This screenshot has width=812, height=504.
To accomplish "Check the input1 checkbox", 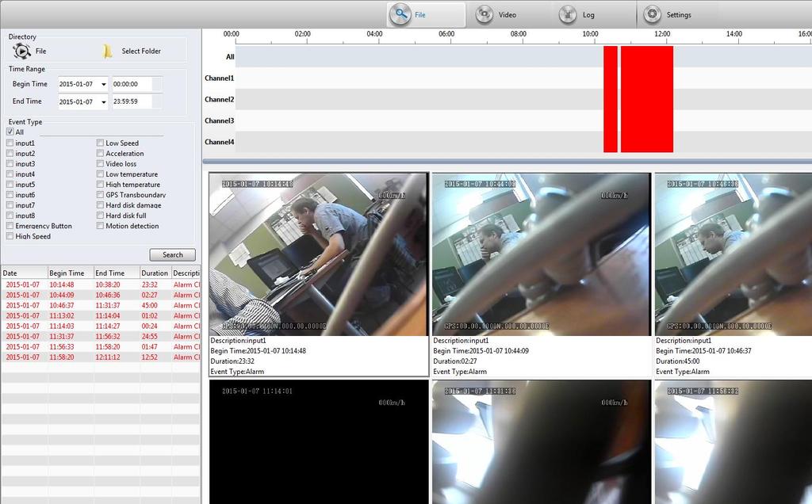I will [x=10, y=143].
